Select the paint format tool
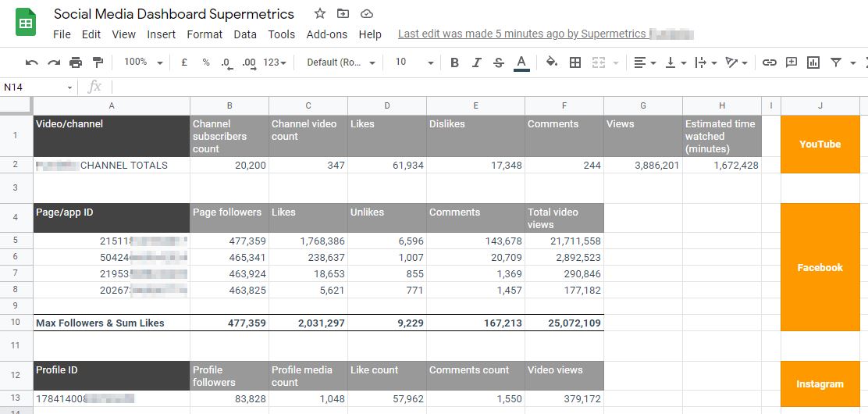 [98, 62]
